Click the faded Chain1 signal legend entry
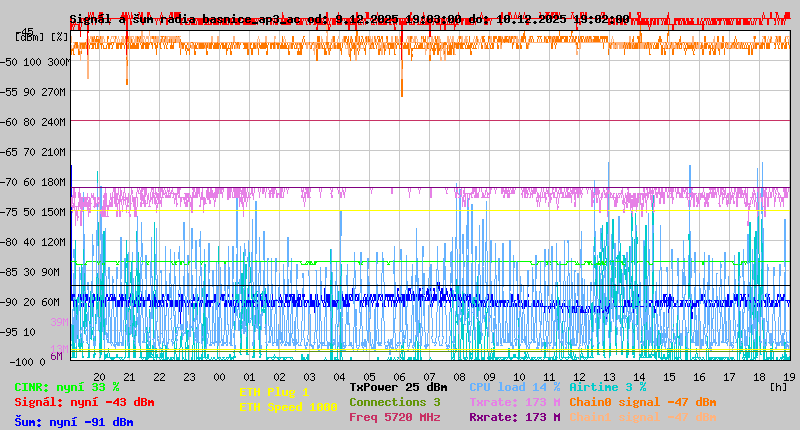800x430 pixels. (x=642, y=417)
